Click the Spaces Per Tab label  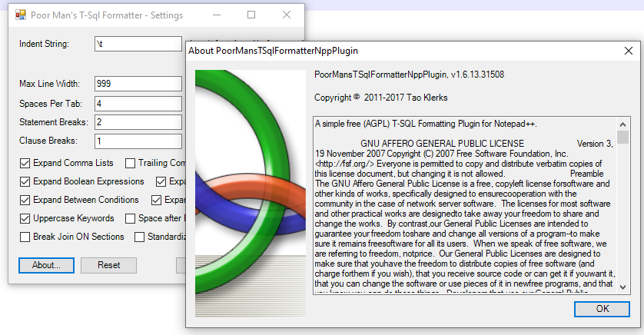coord(51,104)
